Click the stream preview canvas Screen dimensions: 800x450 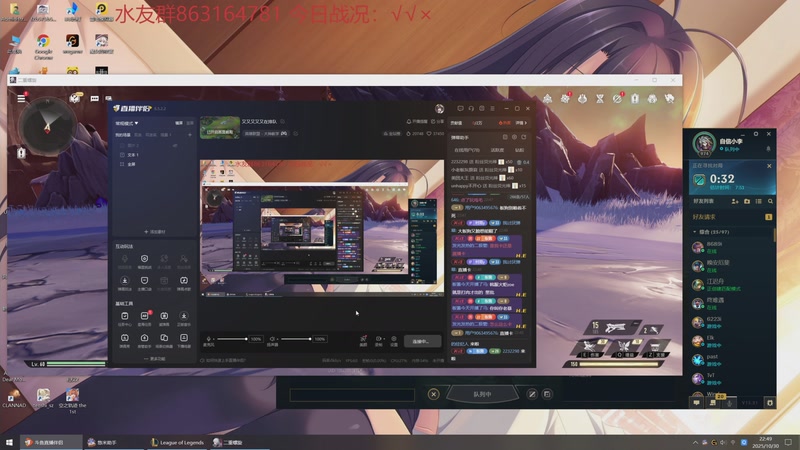pos(322,228)
